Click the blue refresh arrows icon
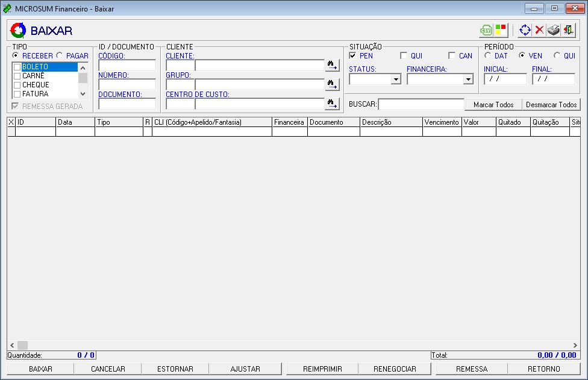The width and height of the screenshot is (588, 380). (x=525, y=30)
